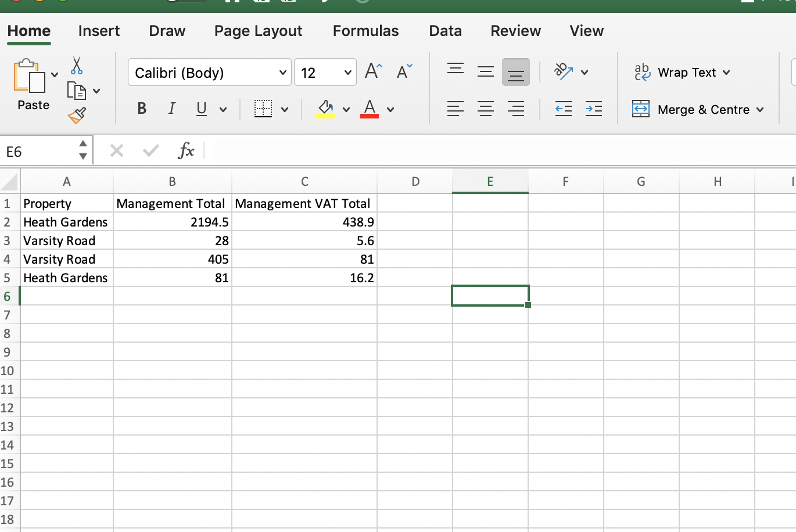796x532 pixels.
Task: Expand the Merge & Centre dropdown arrow
Action: click(760, 110)
